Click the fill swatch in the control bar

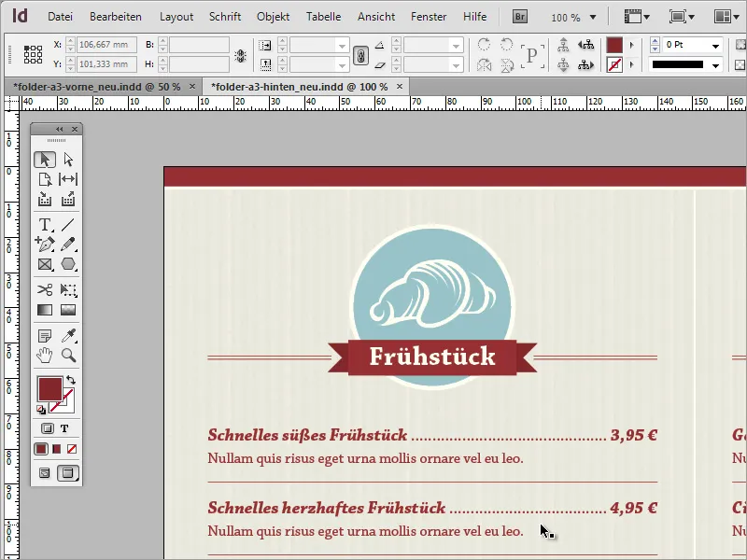(614, 45)
